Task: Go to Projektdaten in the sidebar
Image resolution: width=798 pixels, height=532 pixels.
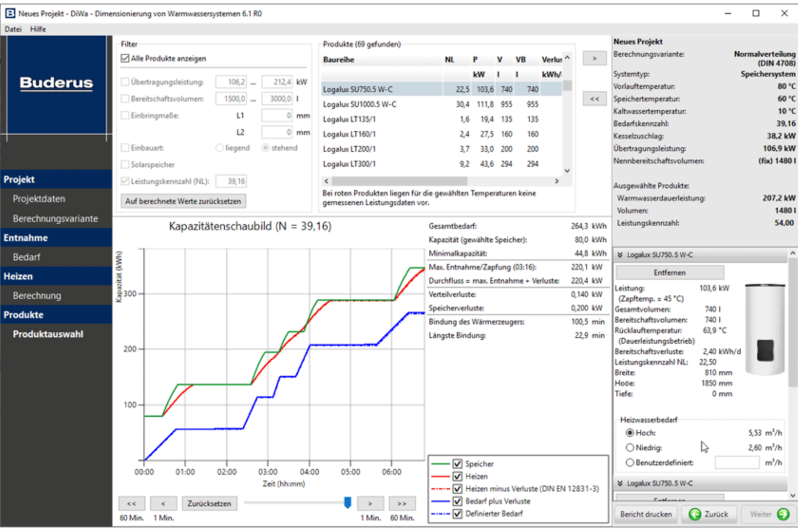Action: click(x=39, y=199)
